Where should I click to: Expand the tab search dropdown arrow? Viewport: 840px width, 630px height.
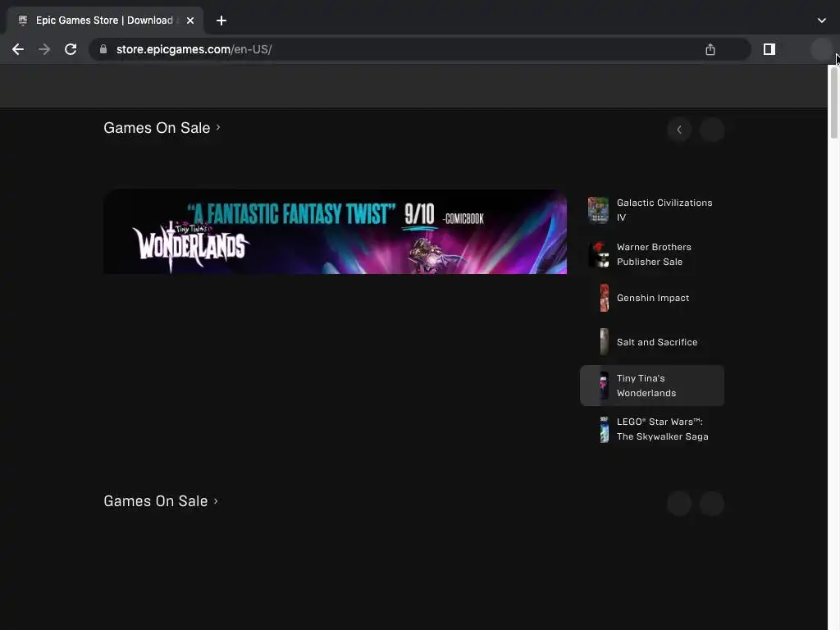(822, 21)
